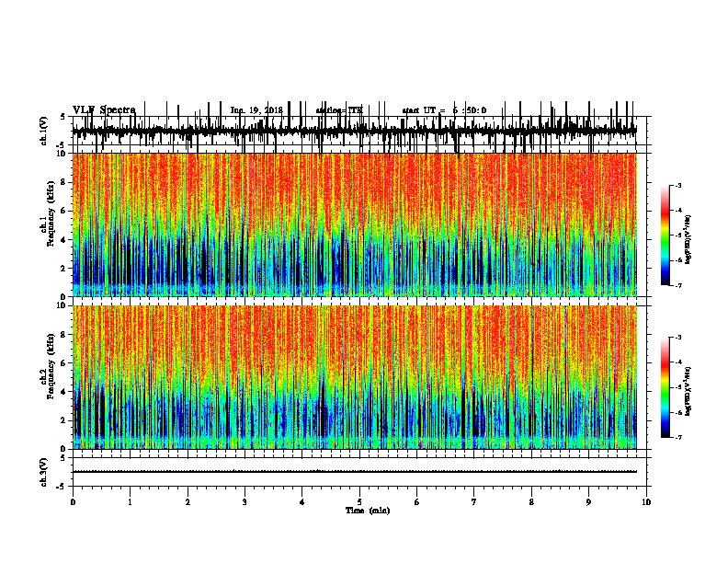Click time axis tick label '7'
Viewport: 728px width, 563px height.
click(474, 502)
